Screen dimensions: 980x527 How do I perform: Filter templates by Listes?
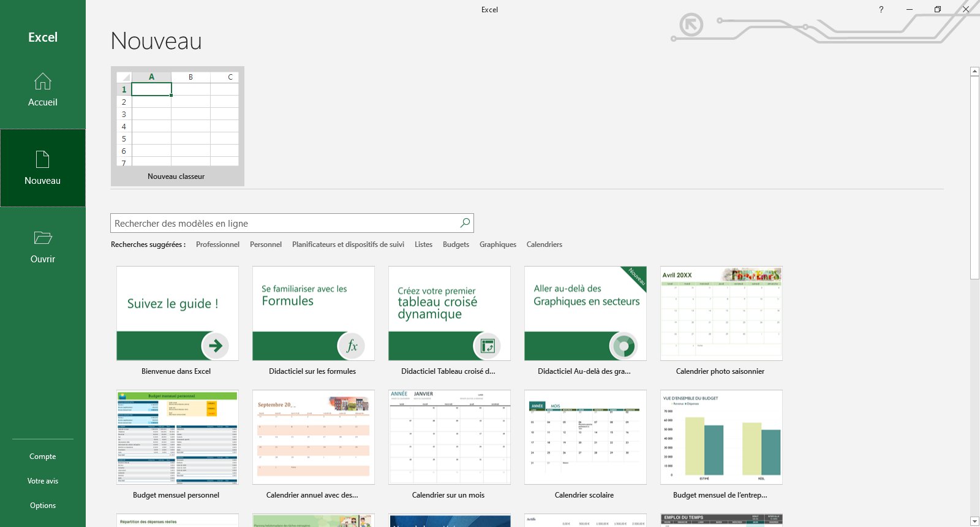point(423,245)
